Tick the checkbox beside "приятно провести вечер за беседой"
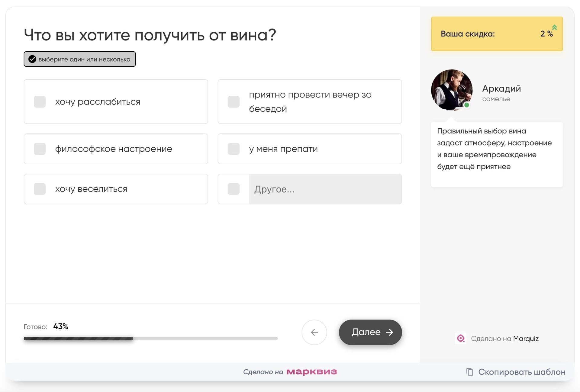 click(233, 102)
